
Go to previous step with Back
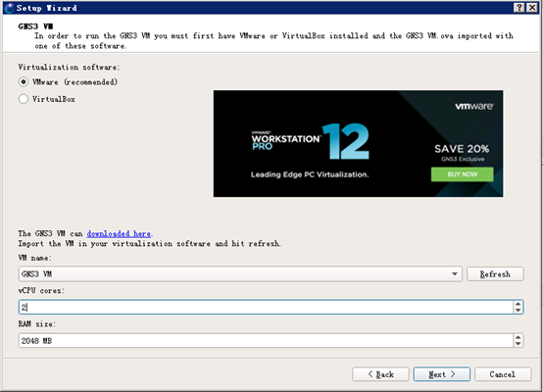[380, 374]
